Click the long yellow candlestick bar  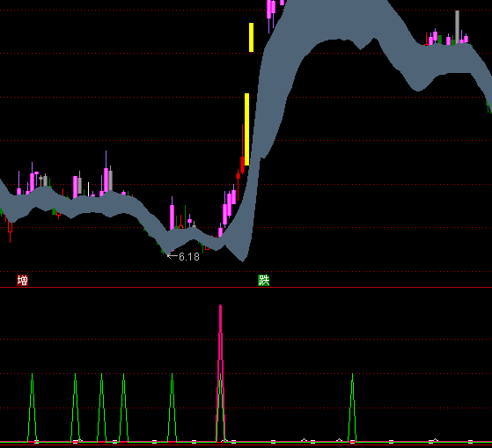[247, 129]
